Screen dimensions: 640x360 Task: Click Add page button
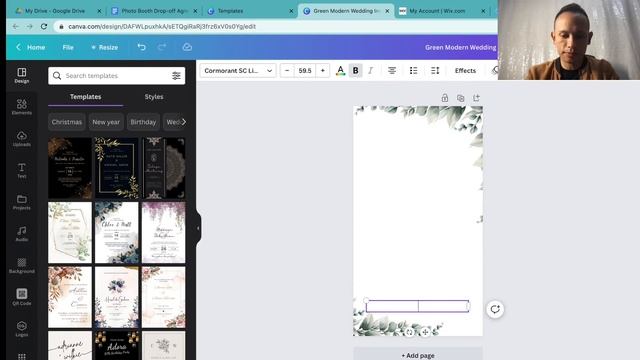[418, 355]
